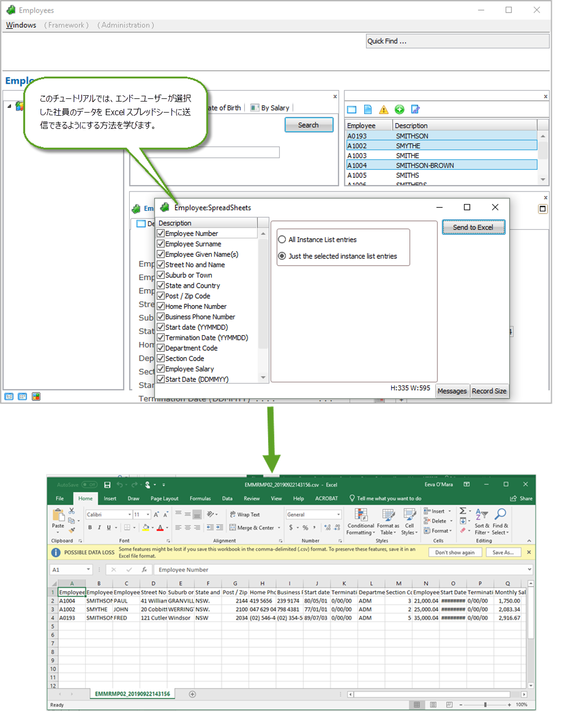Open the font size dropdown
Screen dimensions: 565x728
[x=148, y=514]
